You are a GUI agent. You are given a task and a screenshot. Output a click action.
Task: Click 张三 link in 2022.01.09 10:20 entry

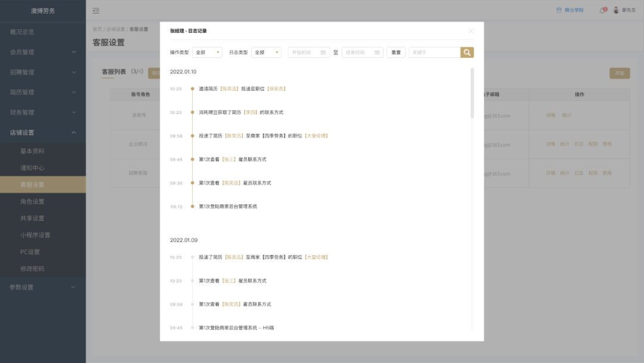point(229,281)
